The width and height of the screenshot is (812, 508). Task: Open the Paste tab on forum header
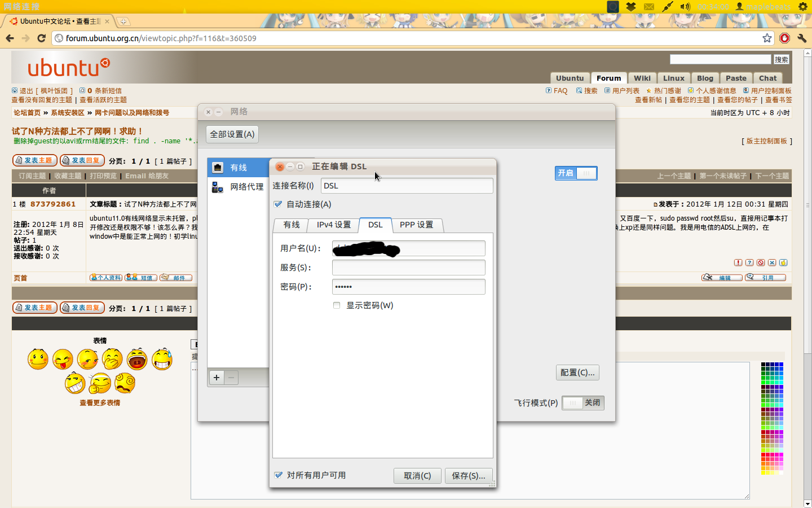coord(736,78)
